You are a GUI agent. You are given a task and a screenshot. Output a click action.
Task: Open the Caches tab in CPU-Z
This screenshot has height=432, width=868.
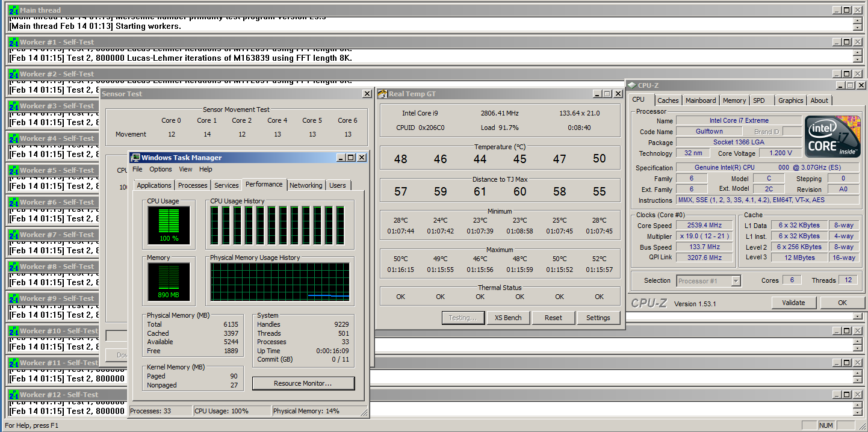668,100
